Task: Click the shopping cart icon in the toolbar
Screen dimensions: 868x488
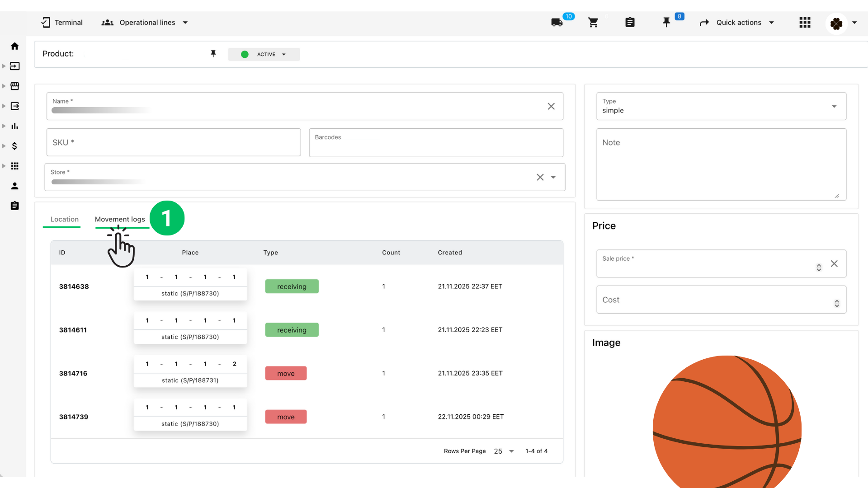Action: coord(593,22)
